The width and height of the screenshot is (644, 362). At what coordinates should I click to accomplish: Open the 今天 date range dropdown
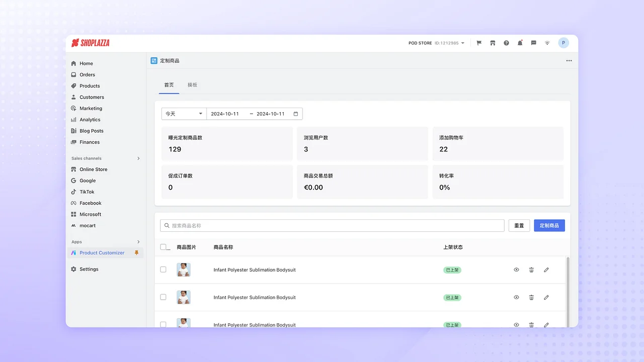click(183, 114)
